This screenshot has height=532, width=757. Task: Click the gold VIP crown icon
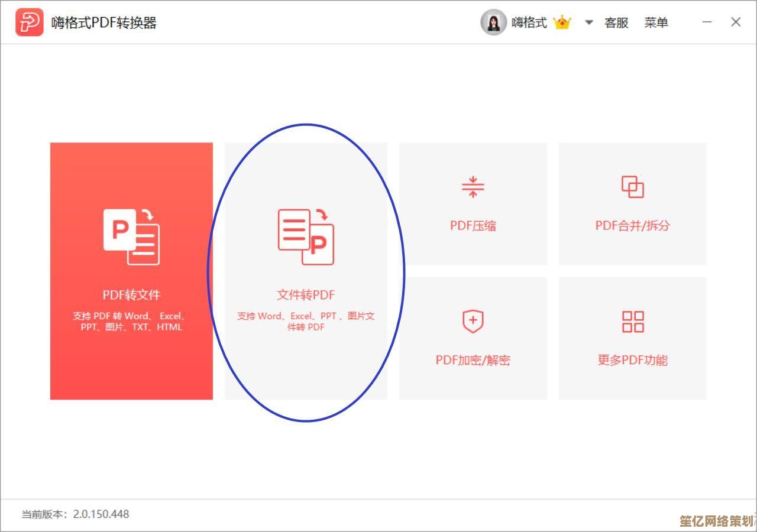point(562,22)
